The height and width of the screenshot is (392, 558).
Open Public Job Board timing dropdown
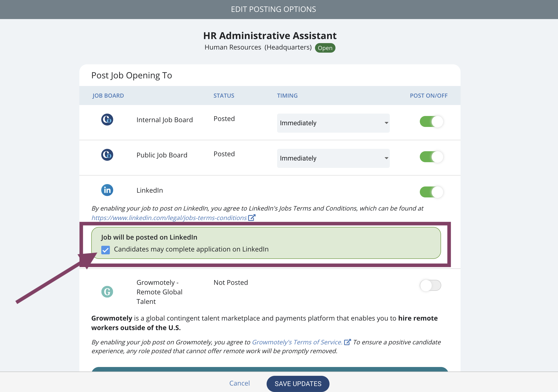point(333,158)
